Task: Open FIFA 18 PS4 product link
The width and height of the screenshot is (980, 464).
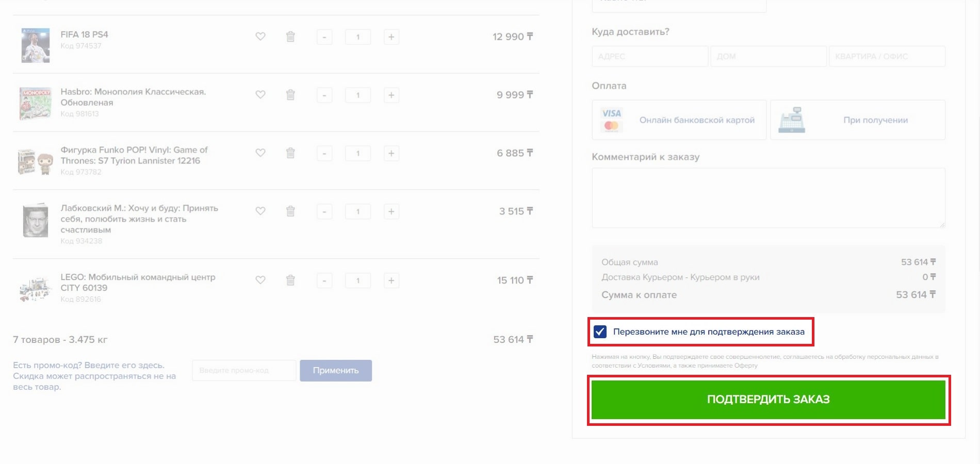Action: [x=84, y=35]
